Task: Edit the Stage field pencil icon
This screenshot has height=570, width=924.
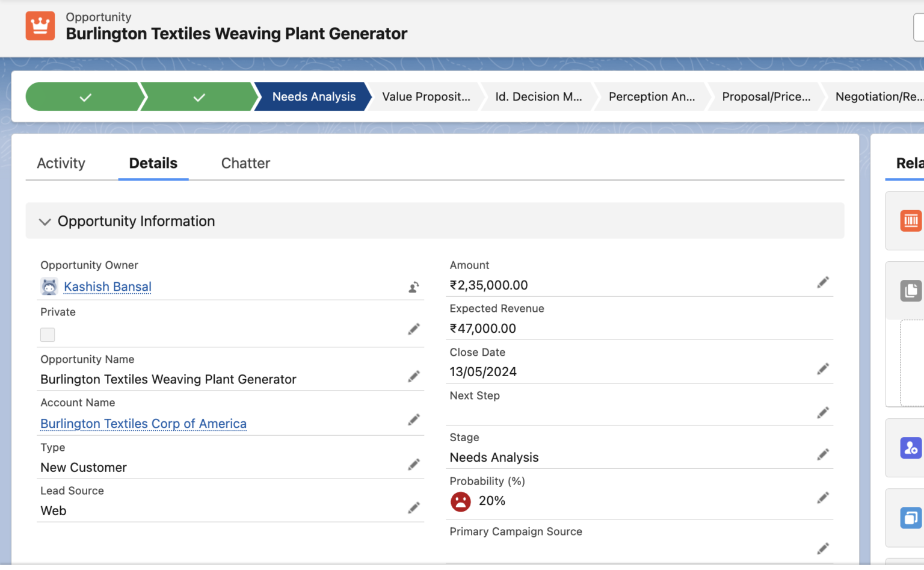Action: click(823, 454)
